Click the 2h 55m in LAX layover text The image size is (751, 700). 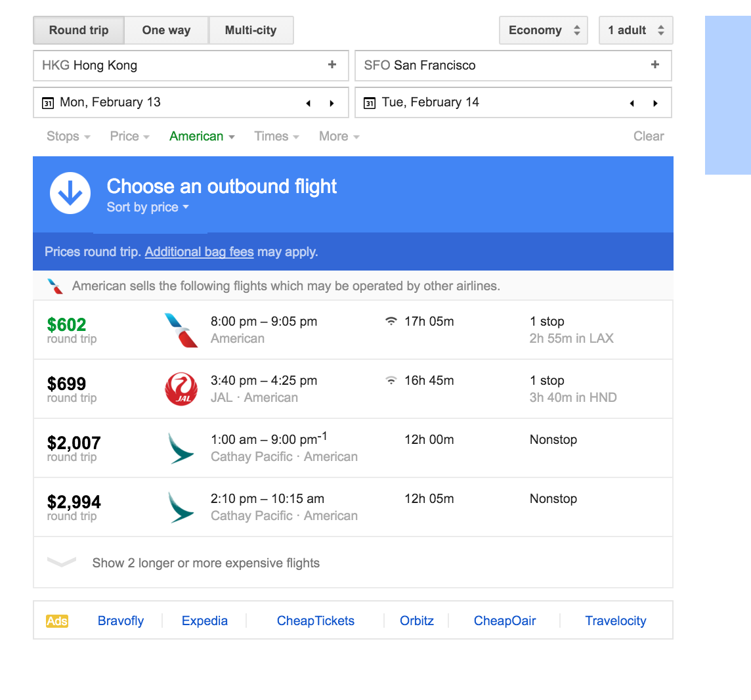[x=571, y=339]
